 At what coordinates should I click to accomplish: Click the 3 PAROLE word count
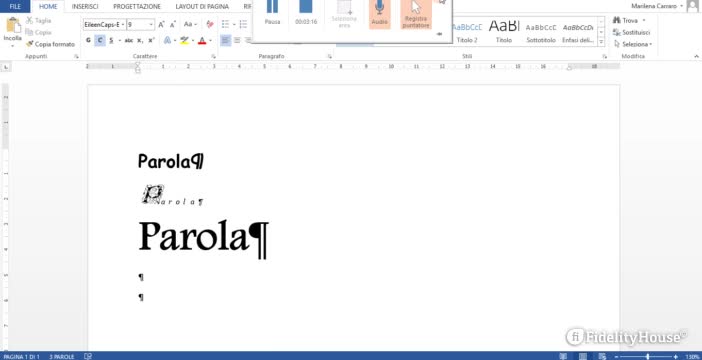62,357
